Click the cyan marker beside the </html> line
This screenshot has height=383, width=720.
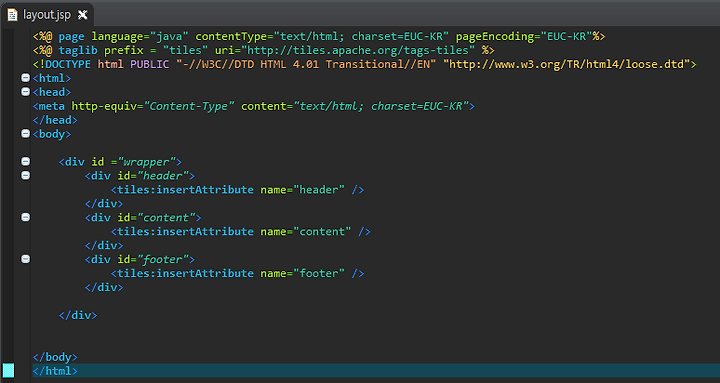click(9, 370)
